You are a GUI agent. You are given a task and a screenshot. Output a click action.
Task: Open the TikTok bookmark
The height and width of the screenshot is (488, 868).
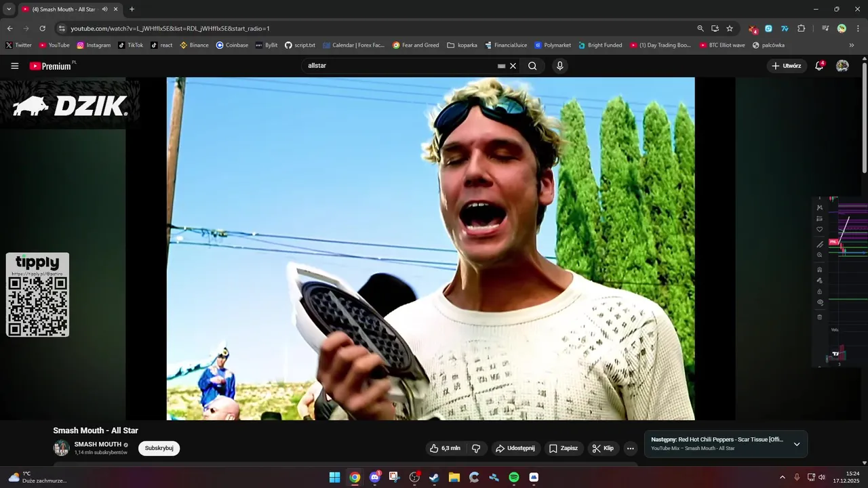tap(130, 45)
